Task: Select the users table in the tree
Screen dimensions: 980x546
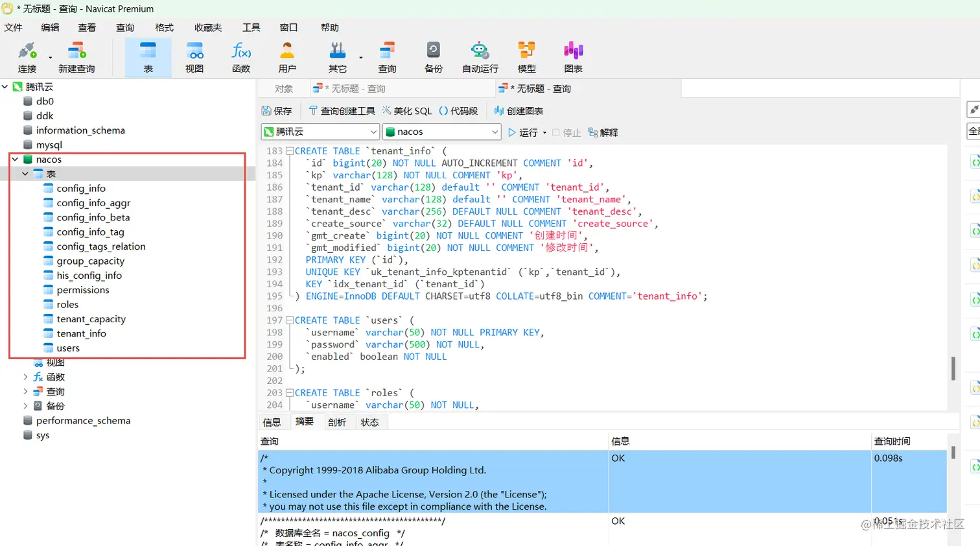Action: tap(68, 348)
